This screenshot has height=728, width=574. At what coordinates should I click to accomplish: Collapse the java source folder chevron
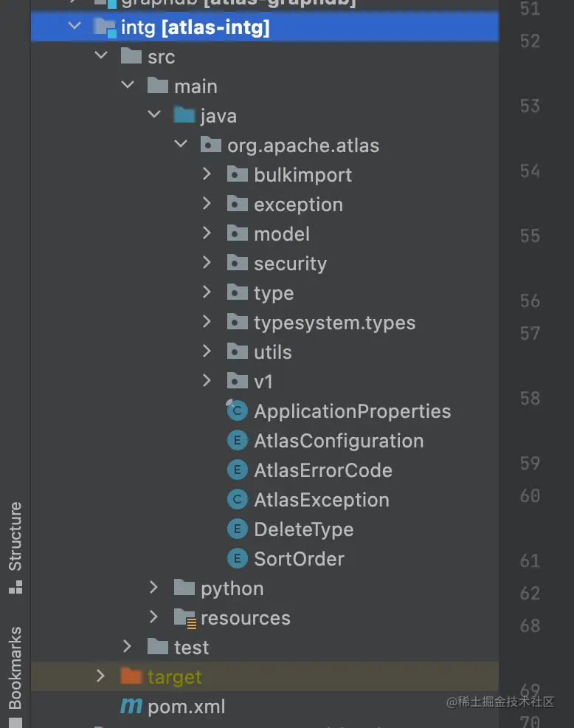(154, 114)
